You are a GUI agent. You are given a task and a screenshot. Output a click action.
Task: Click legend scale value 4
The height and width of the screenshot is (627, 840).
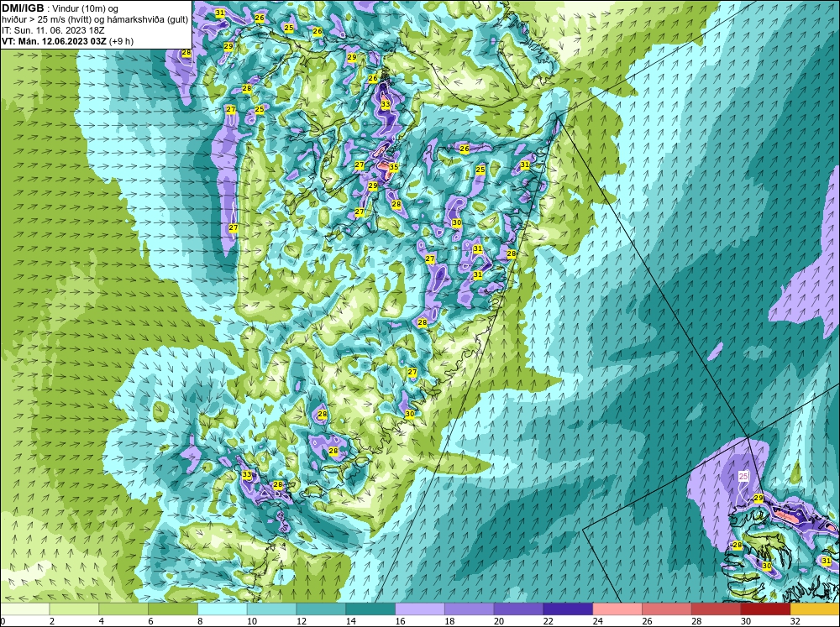102,621
